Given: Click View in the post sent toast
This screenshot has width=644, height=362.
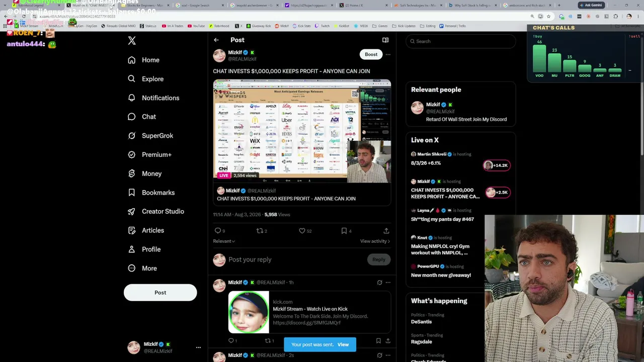Looking at the screenshot, I should click(x=343, y=345).
